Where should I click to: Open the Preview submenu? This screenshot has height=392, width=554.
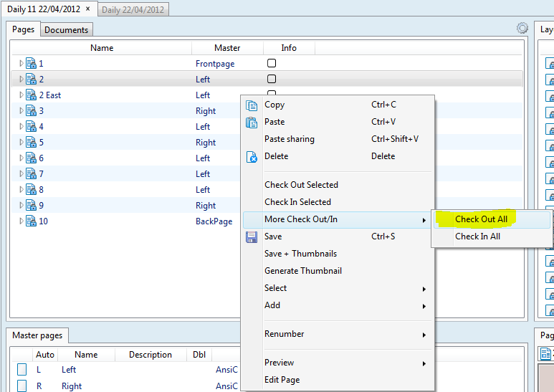point(338,363)
